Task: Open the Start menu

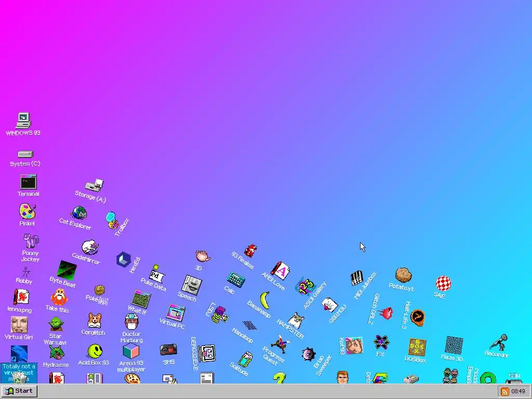Action: 19,391
